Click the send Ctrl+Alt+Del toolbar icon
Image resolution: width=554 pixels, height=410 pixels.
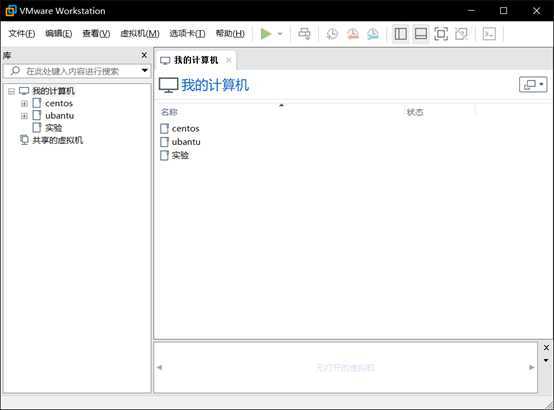pyautogui.click(x=304, y=34)
